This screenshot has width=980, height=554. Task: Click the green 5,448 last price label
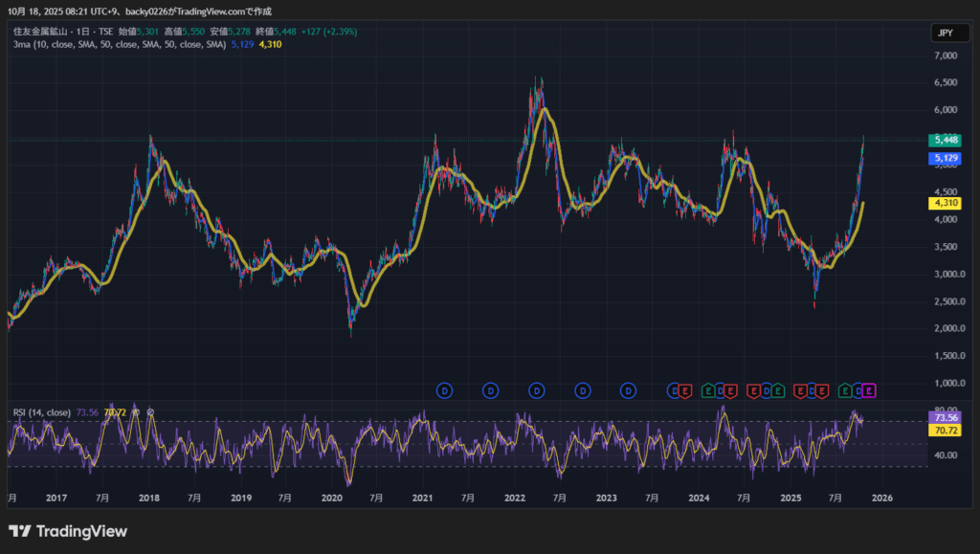tap(945, 140)
